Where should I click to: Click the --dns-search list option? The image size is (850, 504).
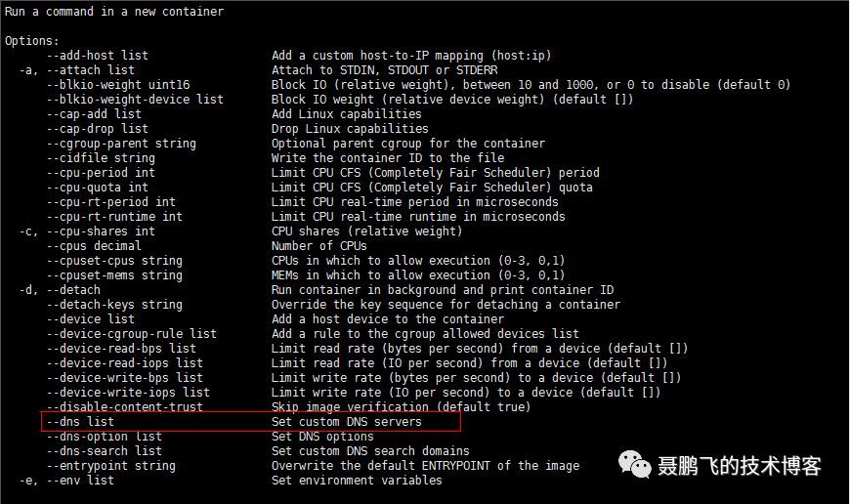pyautogui.click(x=105, y=451)
